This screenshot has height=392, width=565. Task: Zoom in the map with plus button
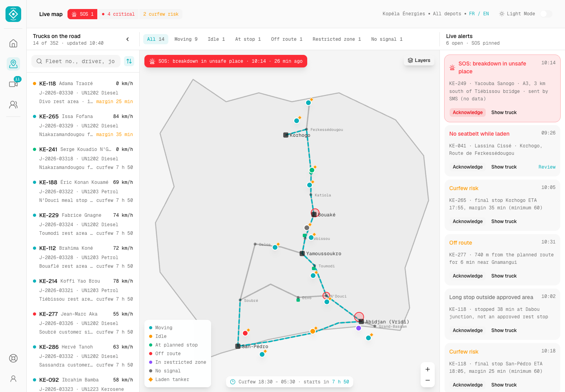click(428, 369)
